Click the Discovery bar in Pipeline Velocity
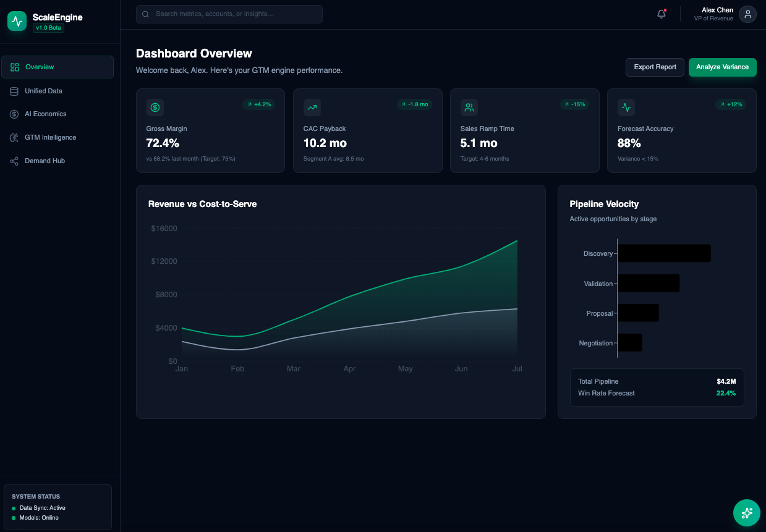Image resolution: width=766 pixels, height=532 pixels. 665,253
